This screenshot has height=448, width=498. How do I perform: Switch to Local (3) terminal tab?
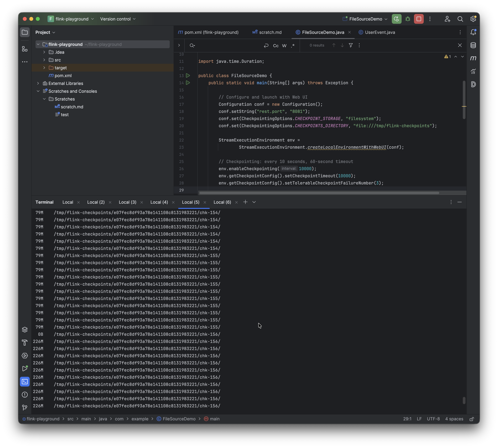pos(127,202)
